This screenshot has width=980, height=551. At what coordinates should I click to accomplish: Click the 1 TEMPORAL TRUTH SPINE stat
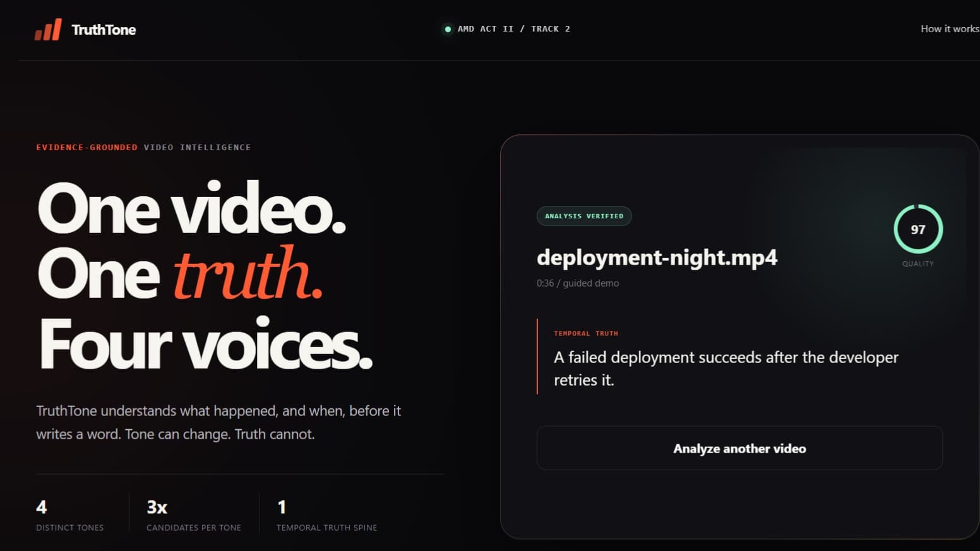[x=326, y=515]
